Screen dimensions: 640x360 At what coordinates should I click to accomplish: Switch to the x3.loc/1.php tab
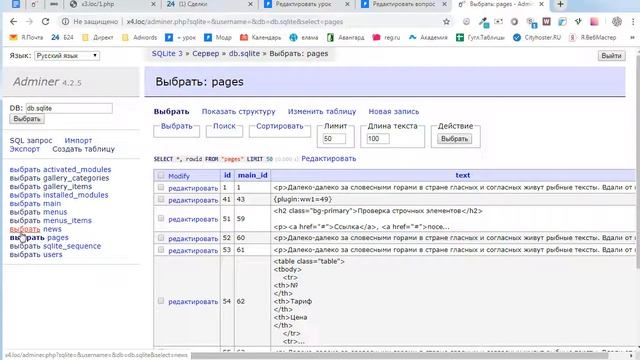(113, 4)
